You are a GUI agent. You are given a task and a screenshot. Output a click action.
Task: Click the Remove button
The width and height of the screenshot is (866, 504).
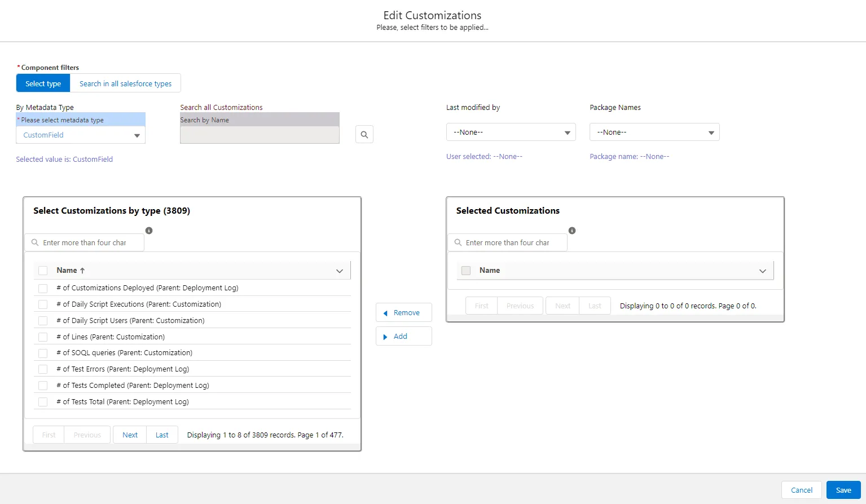(404, 312)
